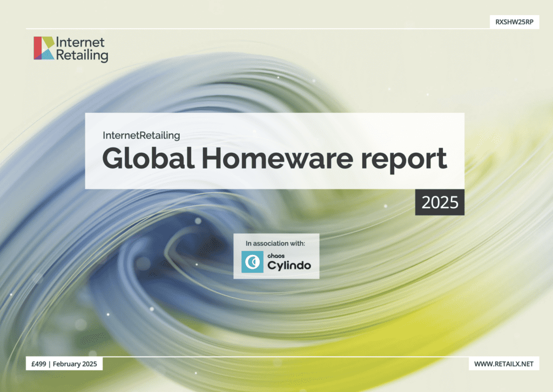This screenshot has width=553, height=392.
Task: Click the Internet Retailing wordmark text
Action: pos(82,49)
